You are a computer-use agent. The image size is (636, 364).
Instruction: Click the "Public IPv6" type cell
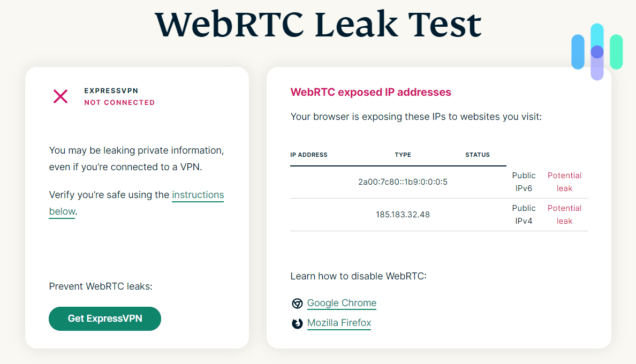[524, 182]
